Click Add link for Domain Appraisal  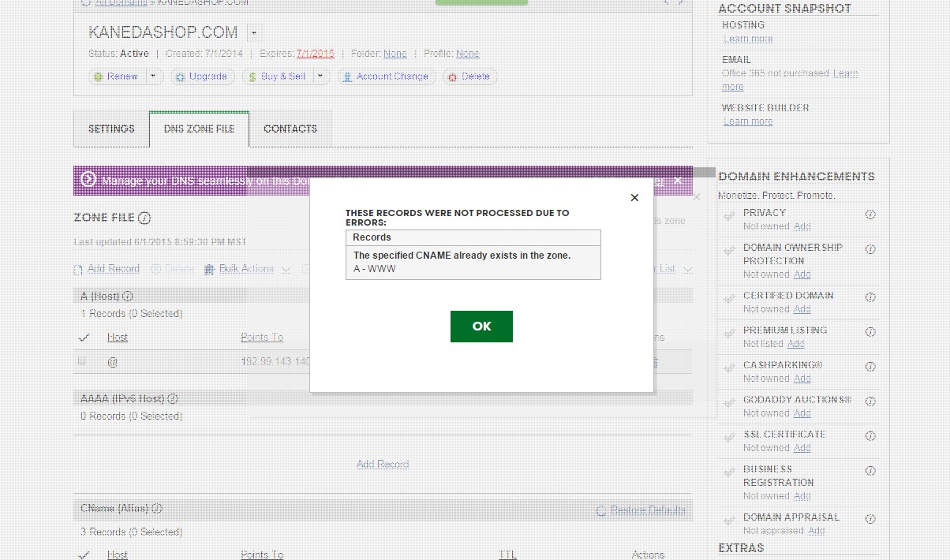816,531
